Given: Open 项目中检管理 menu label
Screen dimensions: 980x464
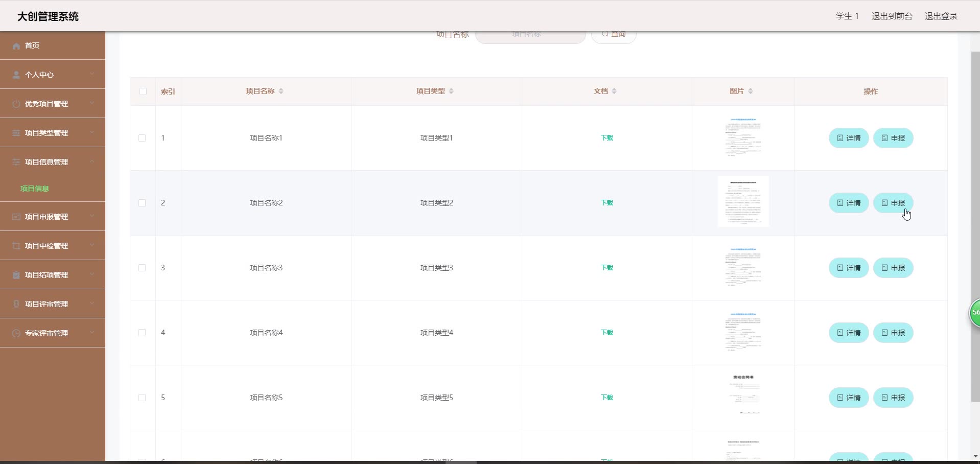Looking at the screenshot, I should [x=46, y=246].
